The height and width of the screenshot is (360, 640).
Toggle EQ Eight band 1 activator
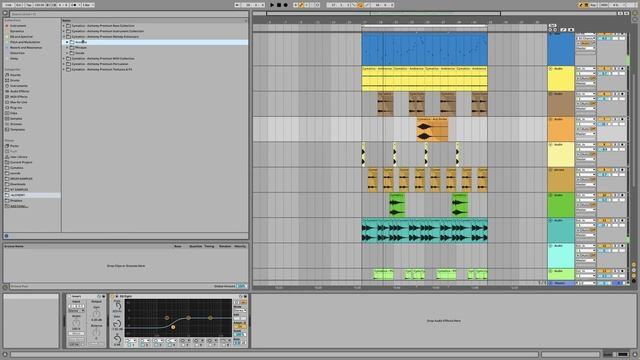coord(128,345)
